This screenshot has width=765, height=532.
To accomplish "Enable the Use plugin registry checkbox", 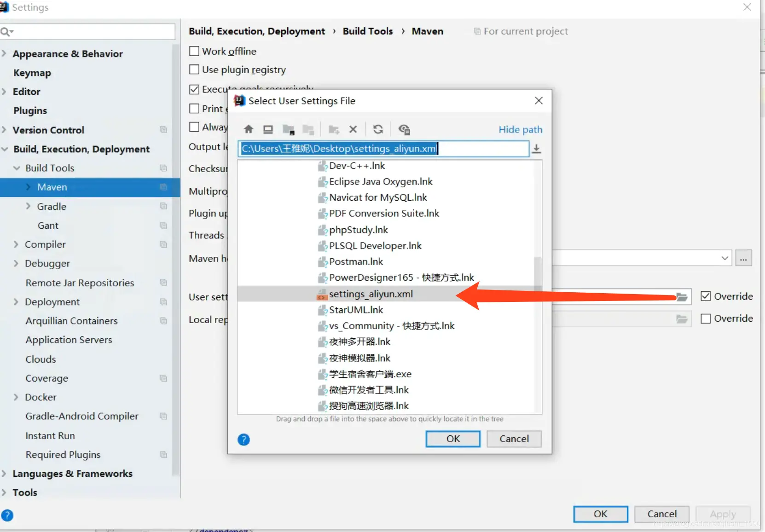I will pos(194,69).
